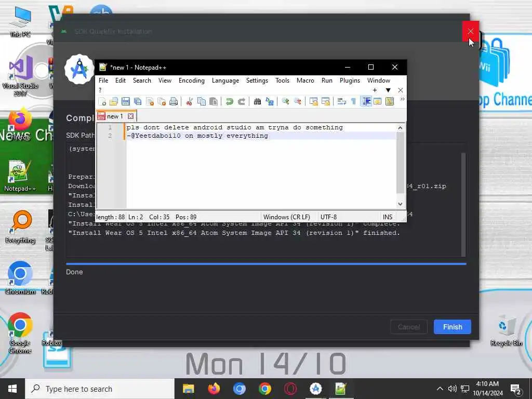Open the document list dropdown triangle
The image size is (532, 399).
coord(388,90)
